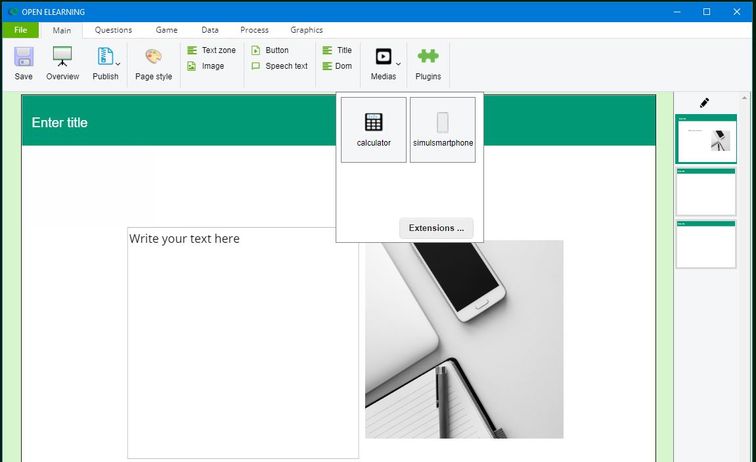Switch to the Questions tab
Viewport: 756px width, 462px height.
click(x=113, y=30)
